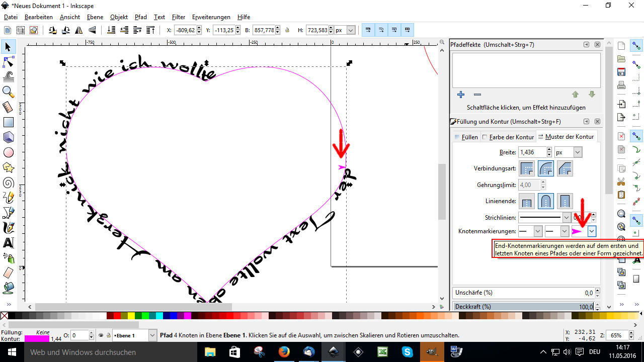The height and width of the screenshot is (362, 644).
Task: Click the plus button to add a path effect
Action: [460, 95]
